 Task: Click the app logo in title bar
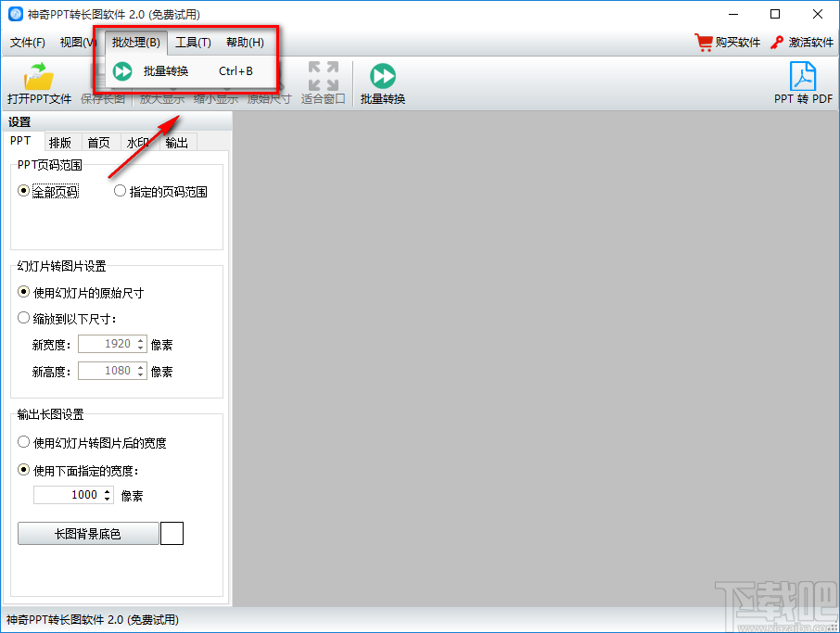tap(16, 14)
